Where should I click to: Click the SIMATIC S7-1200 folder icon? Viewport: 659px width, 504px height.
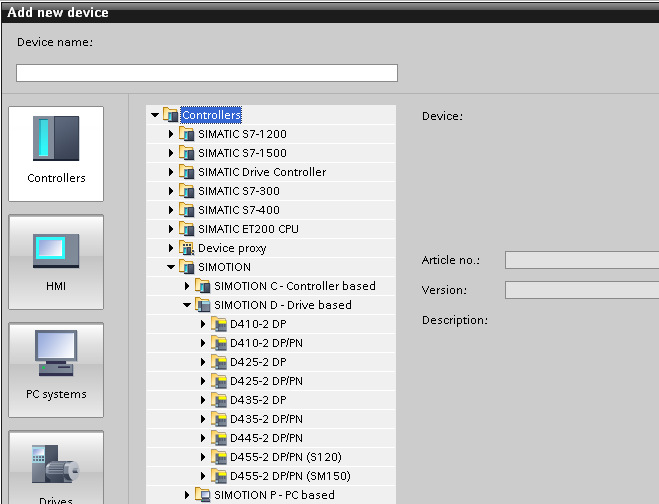click(187, 134)
